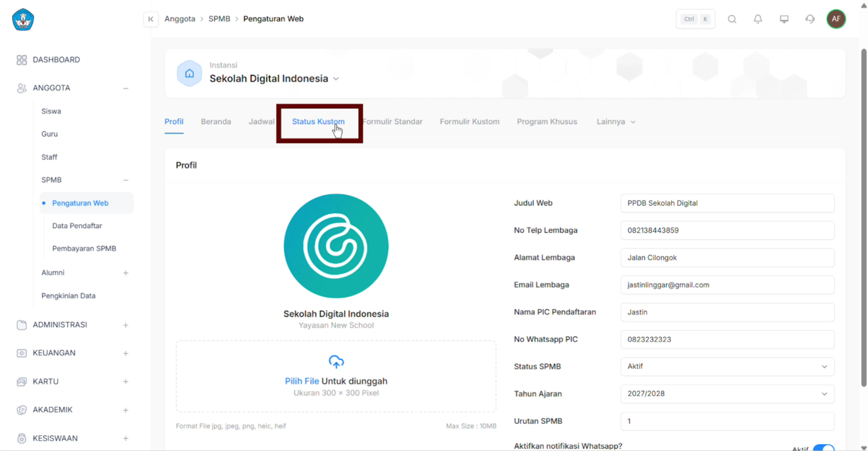The image size is (868, 451).
Task: Click the SPMB breadcrumb link
Action: coord(219,19)
